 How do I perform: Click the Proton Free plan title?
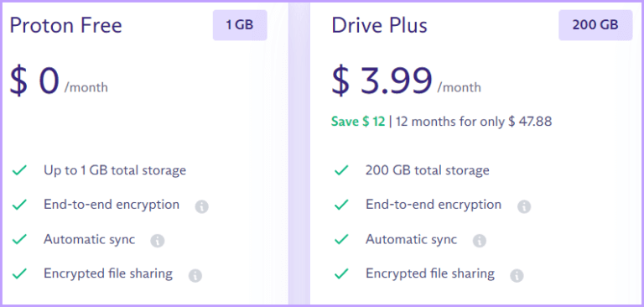65,25
